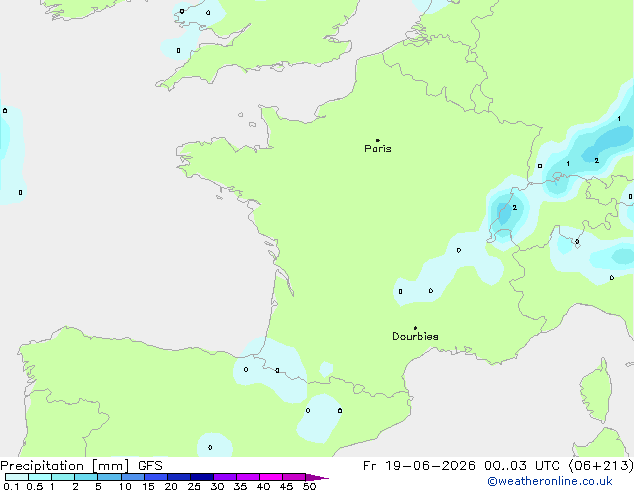Click the '00..03 UTC' time range text
This screenshot has width=634, height=490.
pyautogui.click(x=522, y=466)
